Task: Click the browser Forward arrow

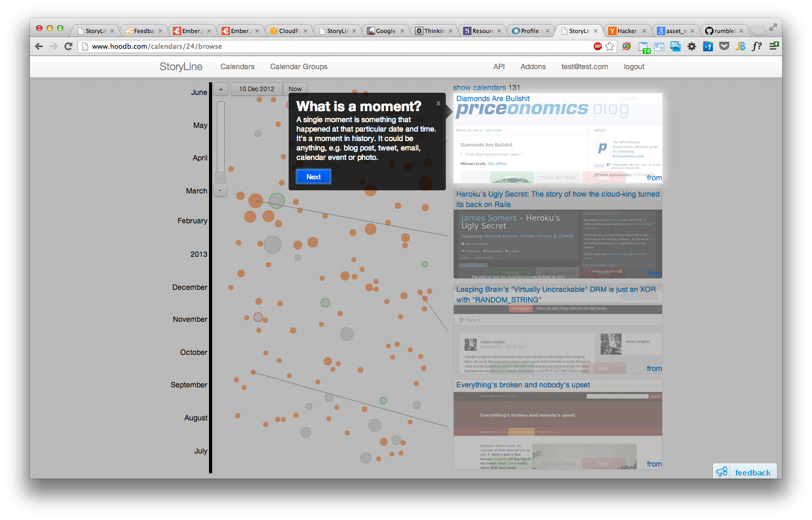Action: pyautogui.click(x=53, y=46)
